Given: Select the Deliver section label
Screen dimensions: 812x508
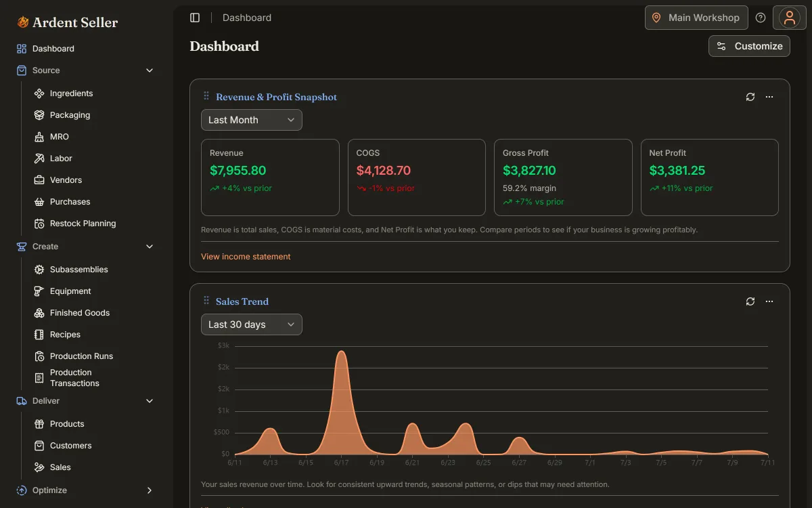Looking at the screenshot, I should point(46,401).
